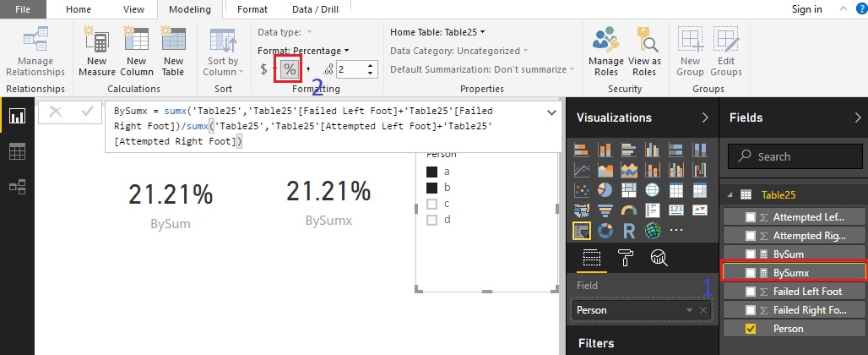Open the Format: Percentage dropdown

pyautogui.click(x=303, y=51)
